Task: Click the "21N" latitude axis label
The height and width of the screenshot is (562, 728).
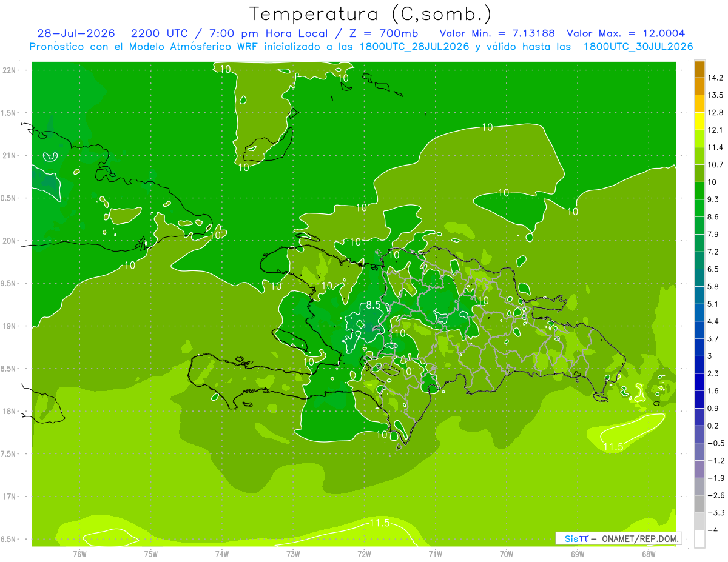Action: pyautogui.click(x=9, y=155)
